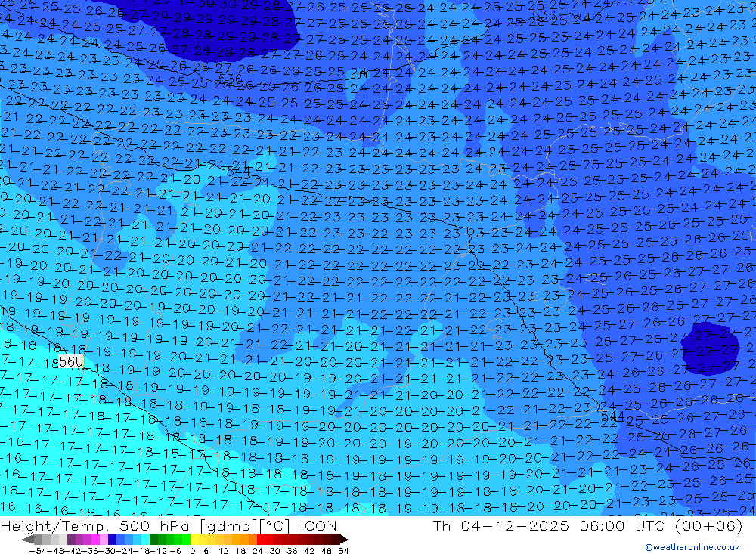Open the ©weatheronline.co.uk link
The width and height of the screenshot is (756, 554).
692,547
